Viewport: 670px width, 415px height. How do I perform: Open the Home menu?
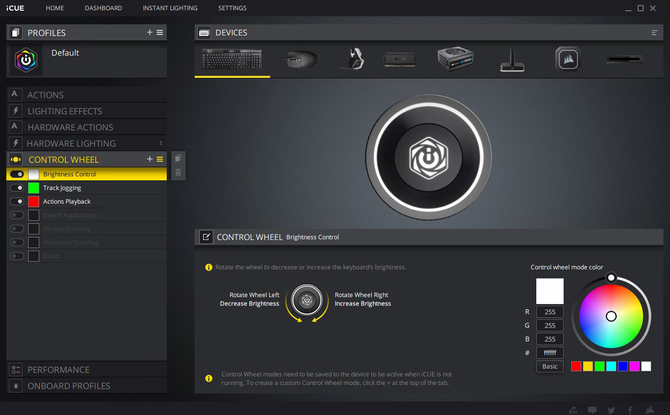point(55,8)
